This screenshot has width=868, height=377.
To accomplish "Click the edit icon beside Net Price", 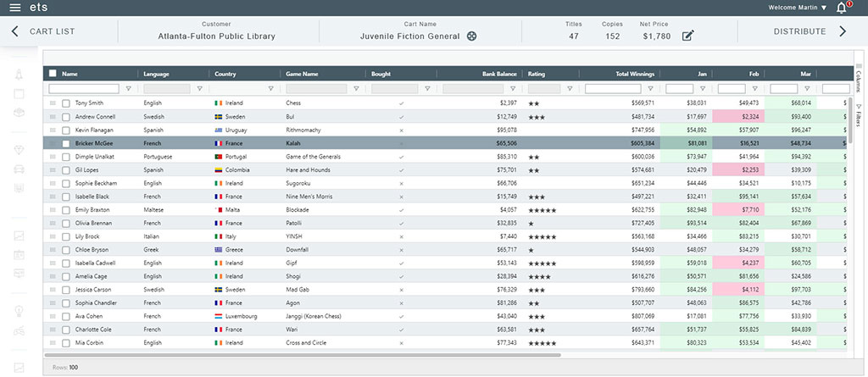I will click(688, 36).
